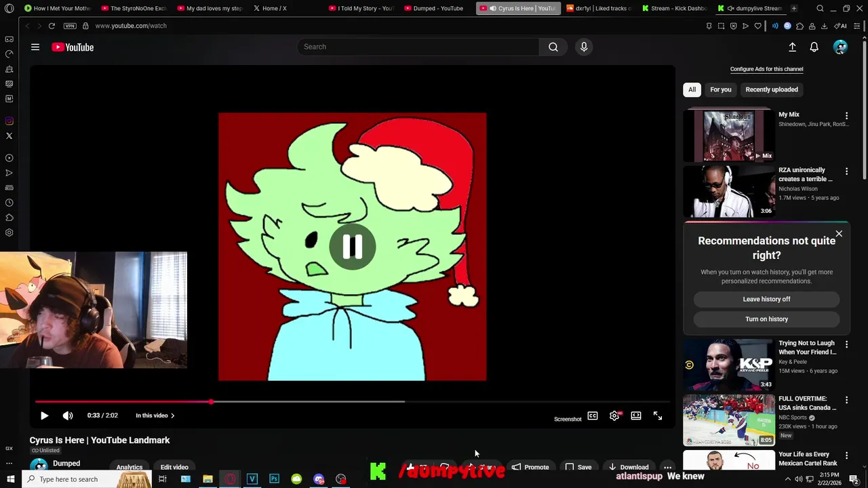Switch to 'Stream - Kick Dashboard' tab

(675, 9)
